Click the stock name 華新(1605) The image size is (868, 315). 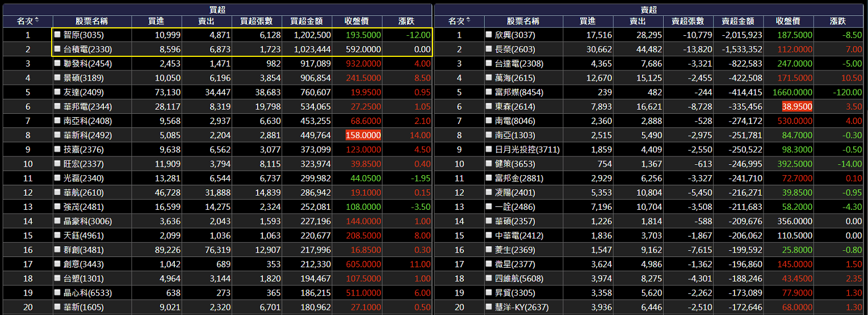point(84,307)
